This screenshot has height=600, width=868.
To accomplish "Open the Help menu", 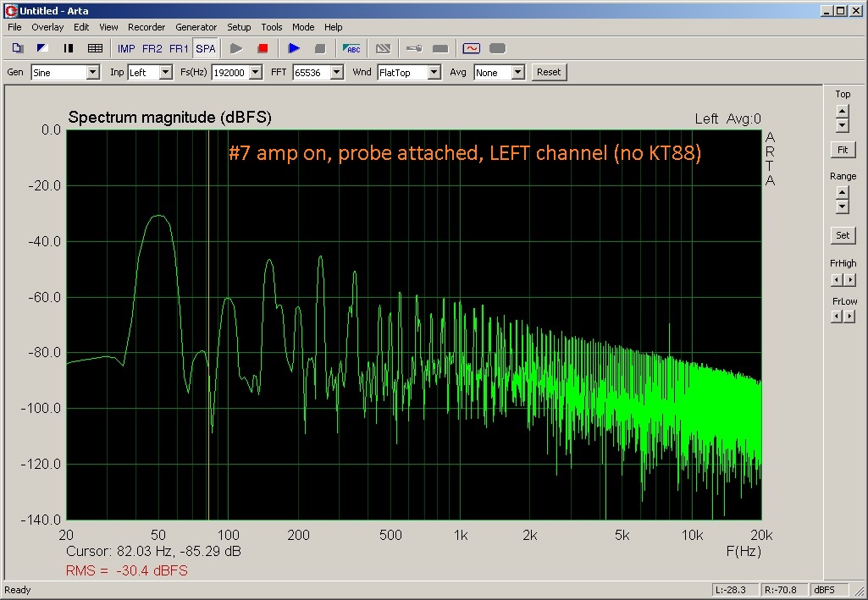I will (334, 27).
